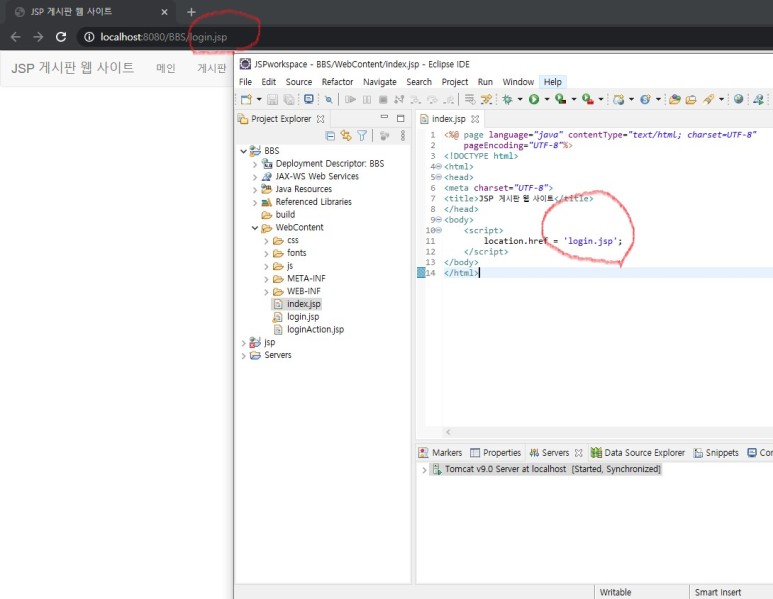Click the Save All toolbar icon
The image size is (773, 599).
tap(289, 100)
